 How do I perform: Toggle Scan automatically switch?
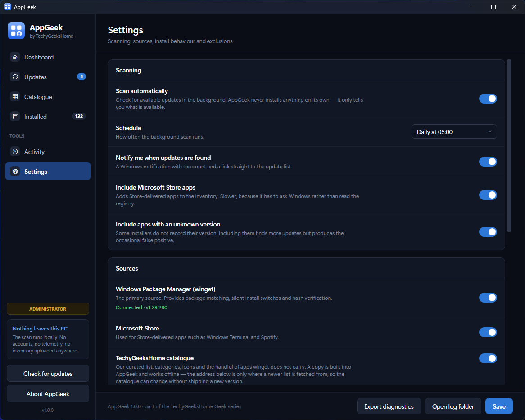(488, 99)
